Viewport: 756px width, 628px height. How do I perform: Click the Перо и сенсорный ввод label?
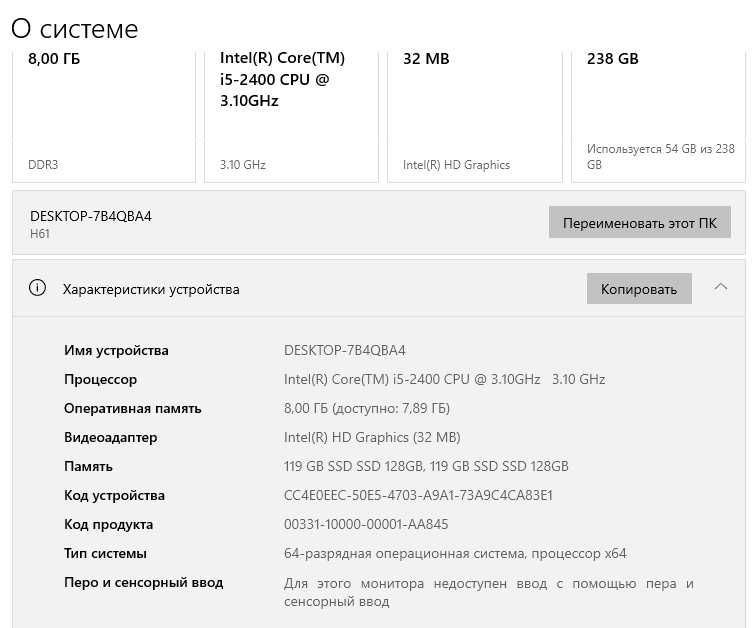click(143, 583)
